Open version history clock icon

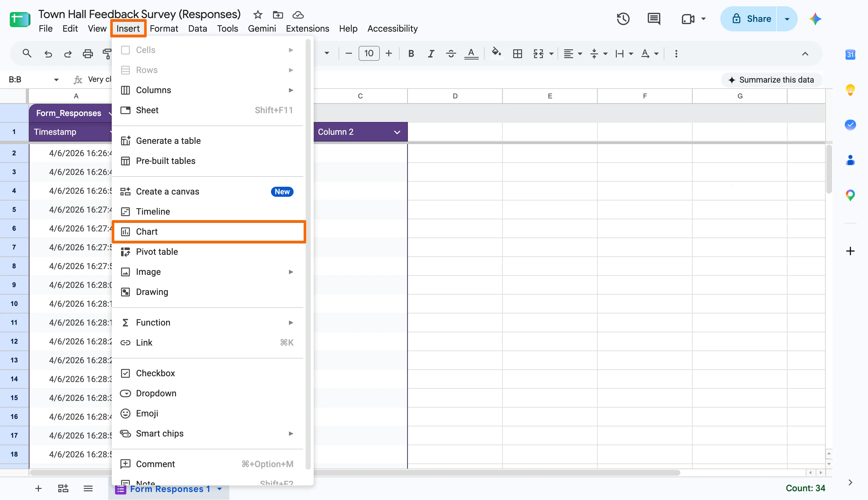(x=623, y=19)
